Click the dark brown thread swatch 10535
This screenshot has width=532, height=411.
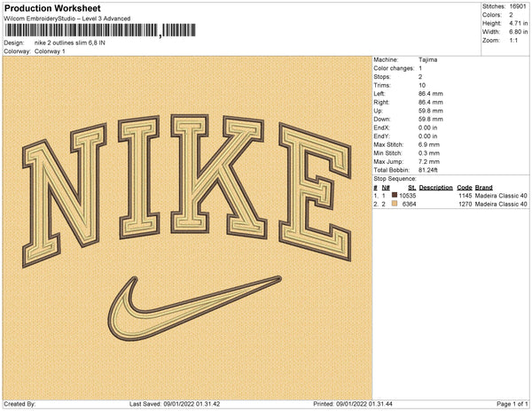tap(395, 195)
